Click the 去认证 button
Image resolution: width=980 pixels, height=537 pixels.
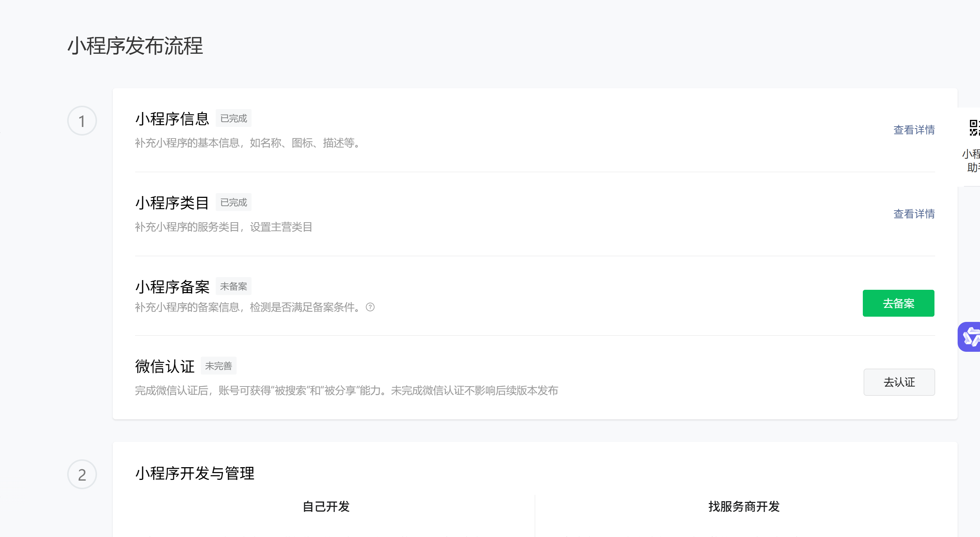899,382
